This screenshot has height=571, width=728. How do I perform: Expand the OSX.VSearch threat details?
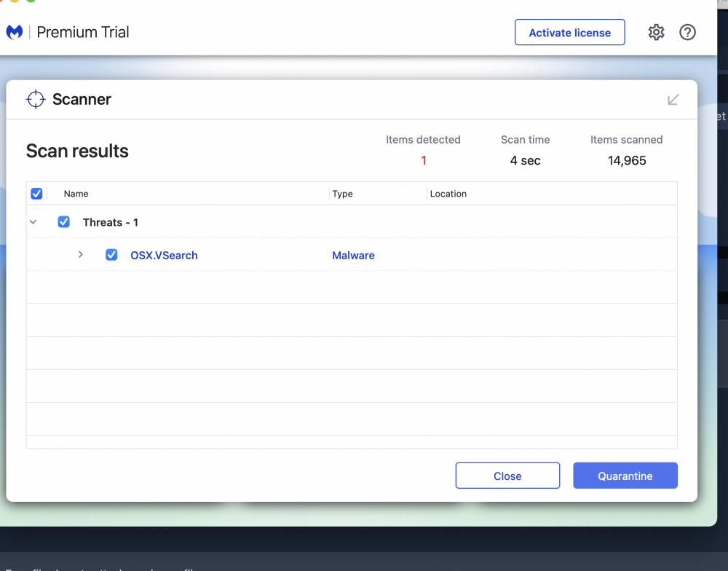tap(81, 255)
